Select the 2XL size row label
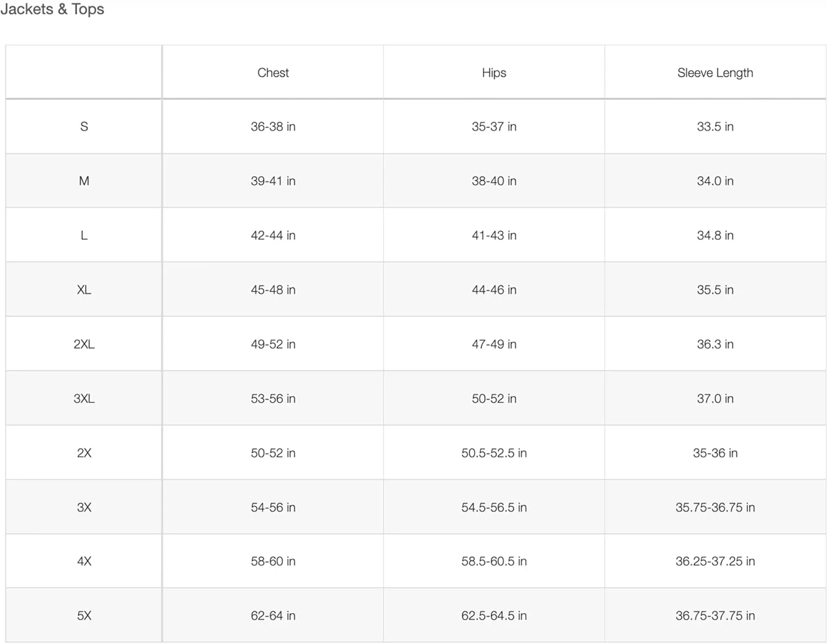 (84, 344)
